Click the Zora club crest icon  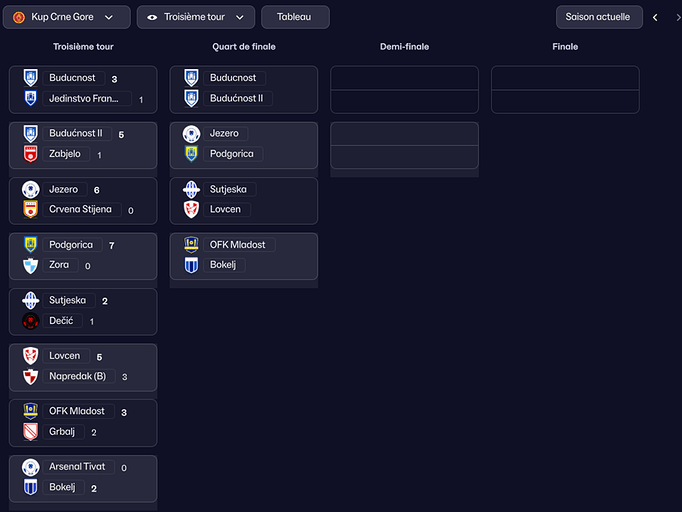(x=30, y=265)
